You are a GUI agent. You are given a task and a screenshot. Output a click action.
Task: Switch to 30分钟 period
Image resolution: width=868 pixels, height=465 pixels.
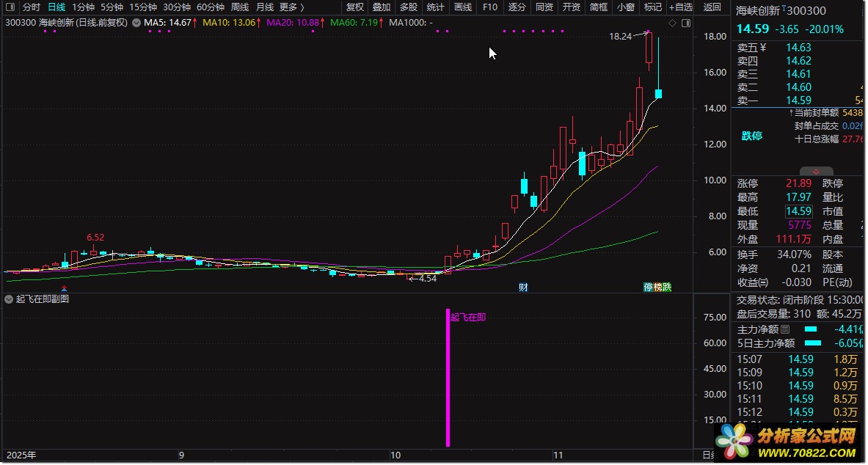(x=177, y=7)
